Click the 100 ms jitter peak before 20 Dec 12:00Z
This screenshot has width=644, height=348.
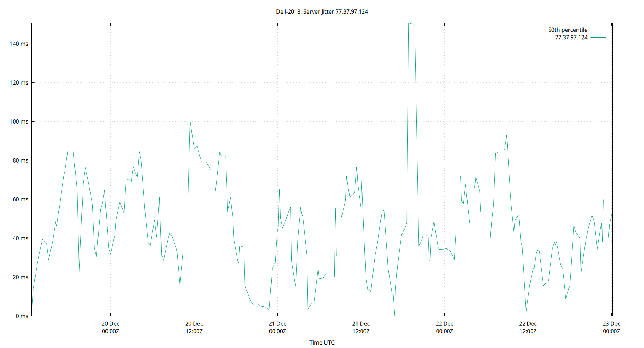tap(190, 120)
